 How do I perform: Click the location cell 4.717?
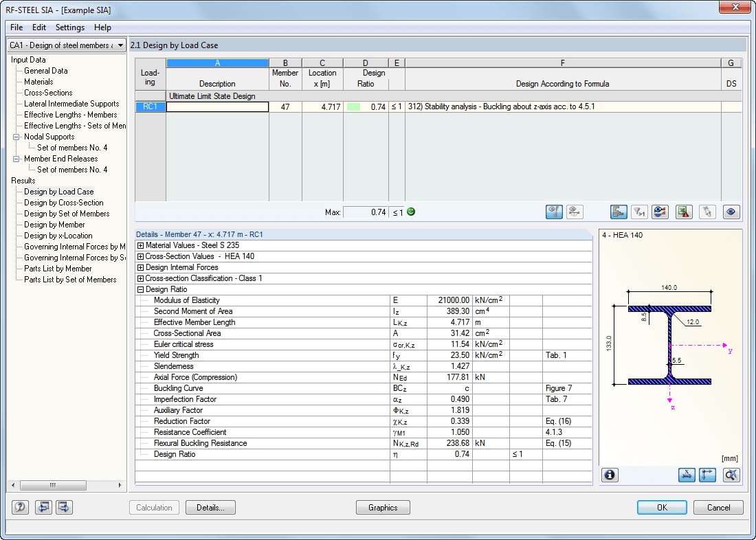tap(322, 107)
